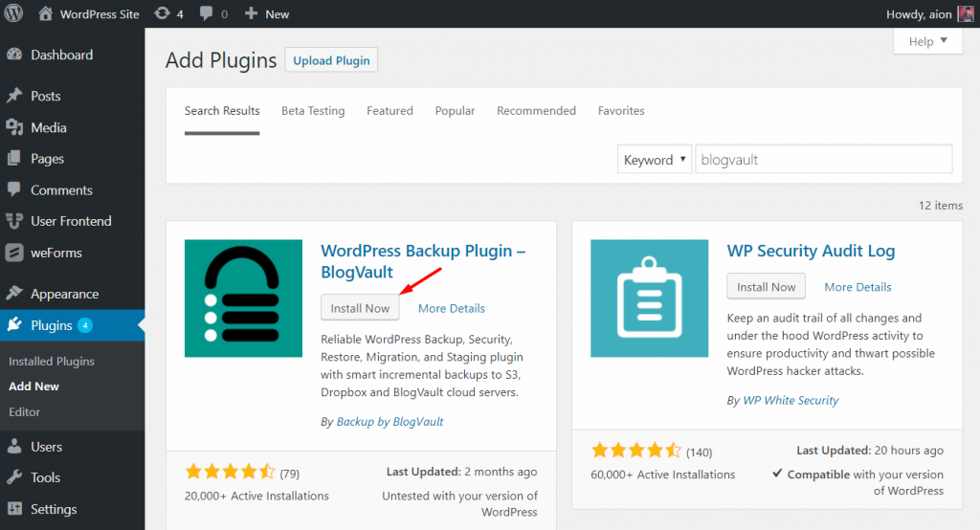Click the plugin search field containing blogvault
This screenshot has height=530, width=980.
click(823, 160)
